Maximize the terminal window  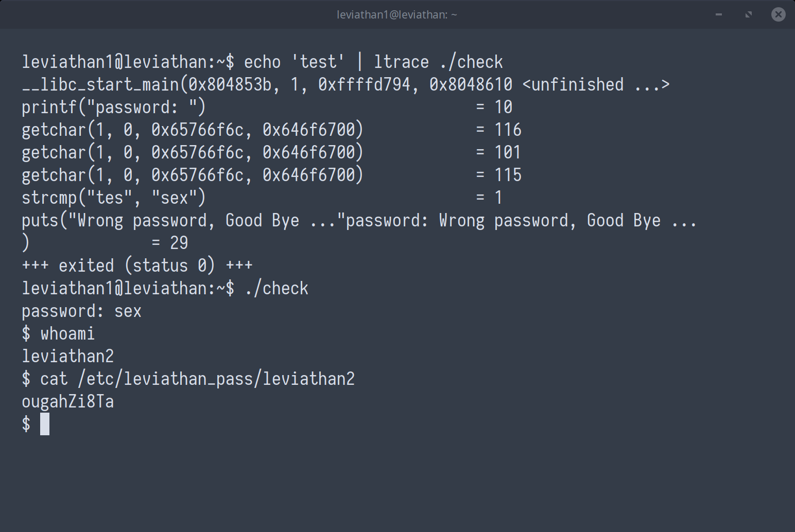(749, 14)
